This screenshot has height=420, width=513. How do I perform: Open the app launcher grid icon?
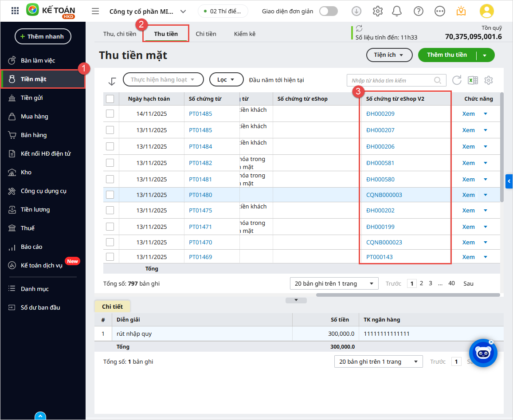tap(15, 11)
